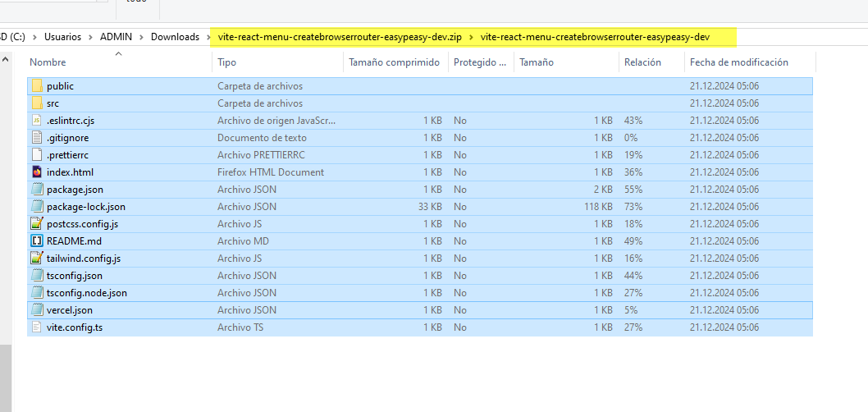Image resolution: width=868 pixels, height=412 pixels.
Task: Navigate to Downloads in address bar
Action: point(175,37)
